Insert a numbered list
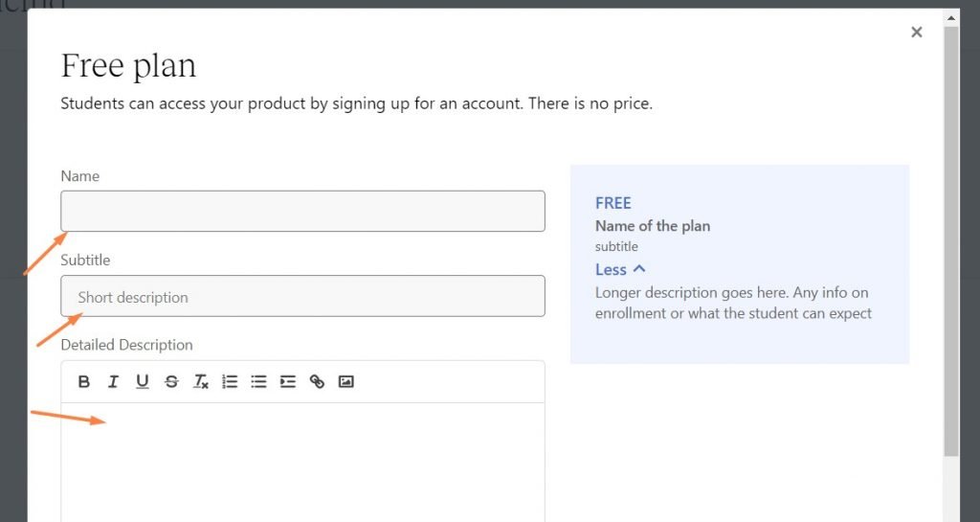The image size is (980, 522). (x=230, y=382)
